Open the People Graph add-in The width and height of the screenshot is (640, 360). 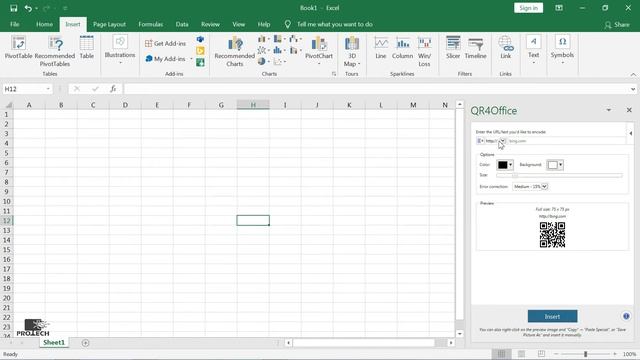pyautogui.click(x=200, y=62)
